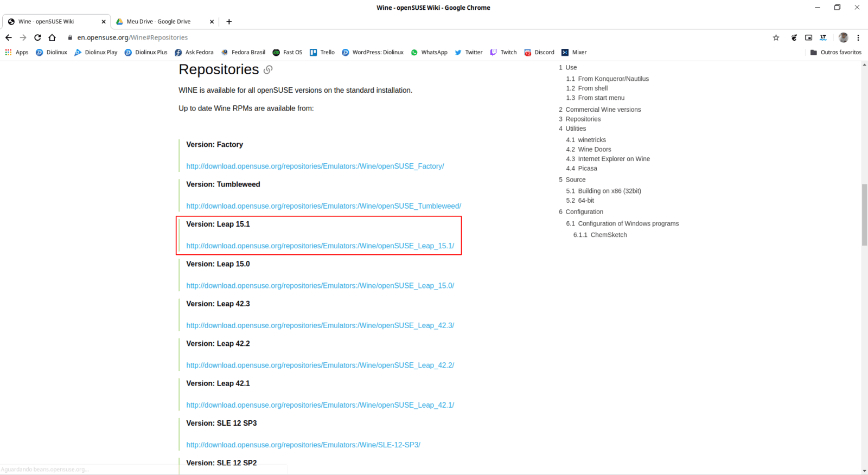The height and width of the screenshot is (475, 868).
Task: Open the LanguageTool extension icon
Action: 823,37
